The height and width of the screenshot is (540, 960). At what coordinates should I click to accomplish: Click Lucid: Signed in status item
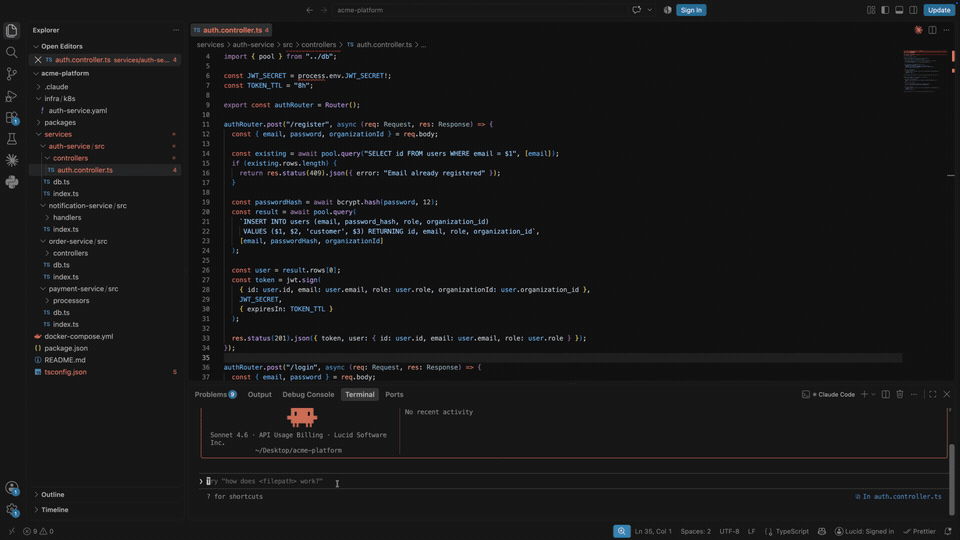point(864,531)
